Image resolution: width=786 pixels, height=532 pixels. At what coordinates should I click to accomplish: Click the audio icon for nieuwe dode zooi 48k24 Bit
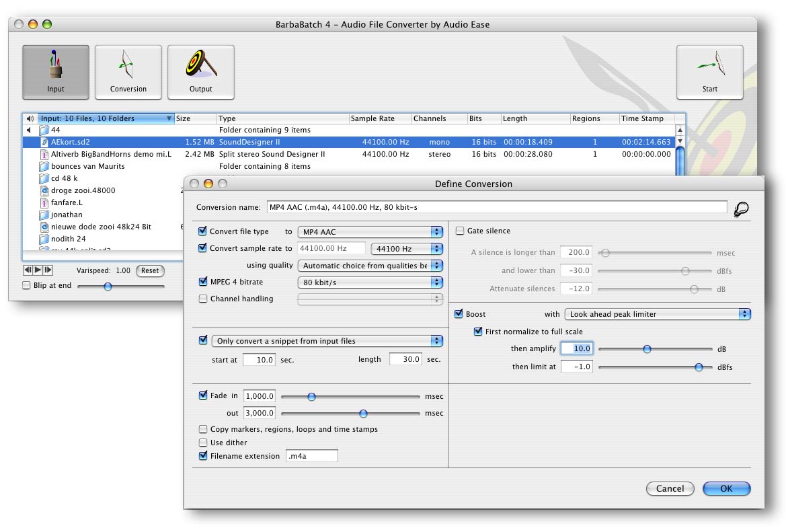(44, 227)
